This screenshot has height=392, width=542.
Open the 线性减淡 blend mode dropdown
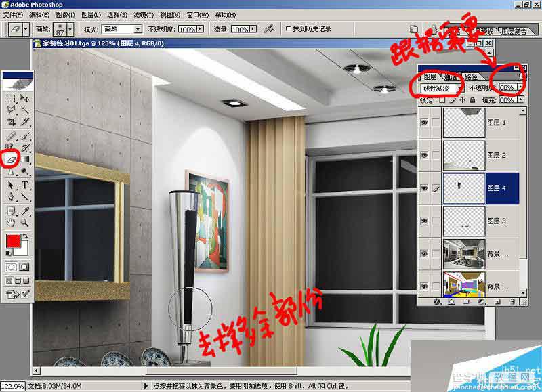459,89
